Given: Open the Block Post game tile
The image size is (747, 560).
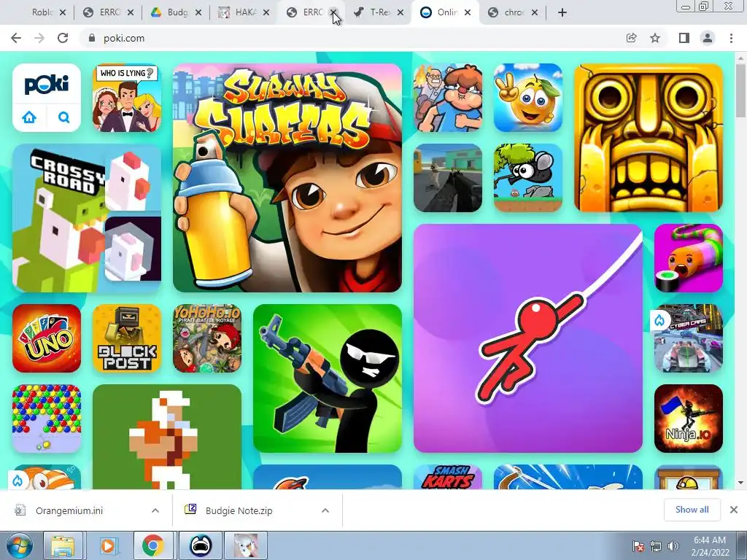Looking at the screenshot, I should pyautogui.click(x=127, y=338).
